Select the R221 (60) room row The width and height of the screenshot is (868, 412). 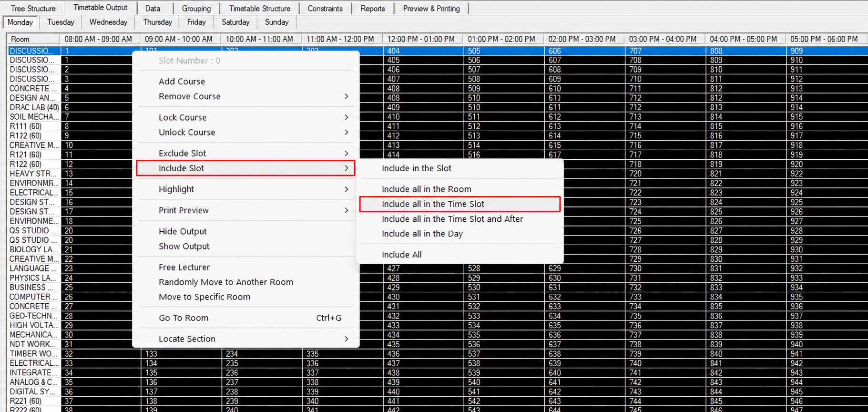pyautogui.click(x=34, y=401)
